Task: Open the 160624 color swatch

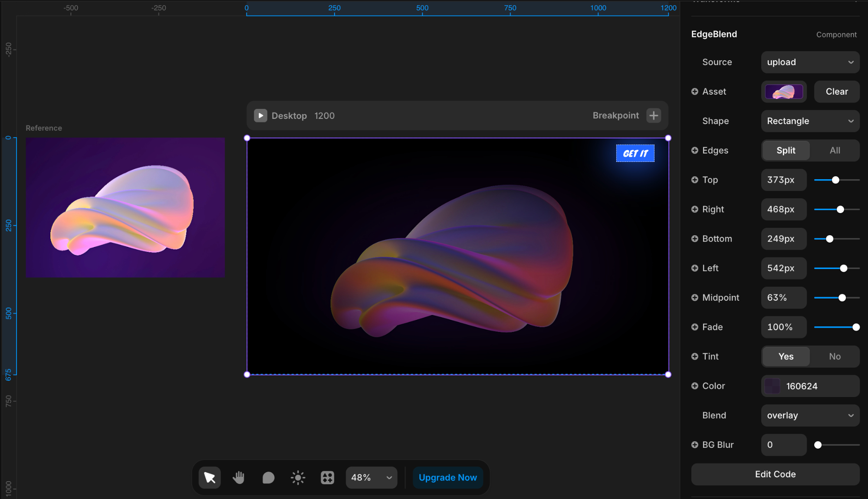Action: 772,386
